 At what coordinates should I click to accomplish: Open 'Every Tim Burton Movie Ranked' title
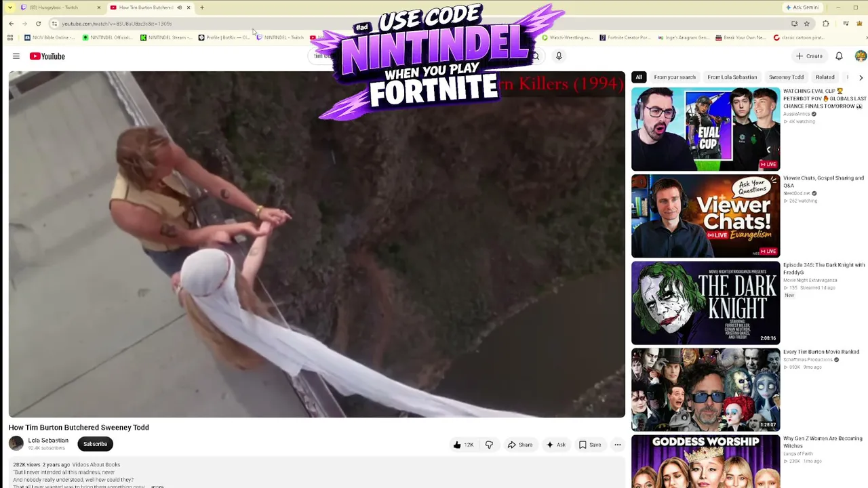(821, 352)
